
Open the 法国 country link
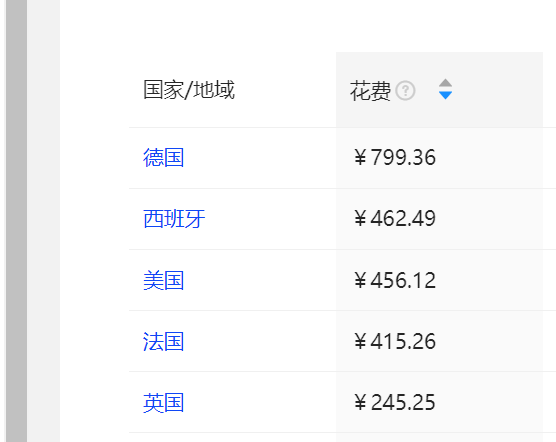(x=163, y=341)
